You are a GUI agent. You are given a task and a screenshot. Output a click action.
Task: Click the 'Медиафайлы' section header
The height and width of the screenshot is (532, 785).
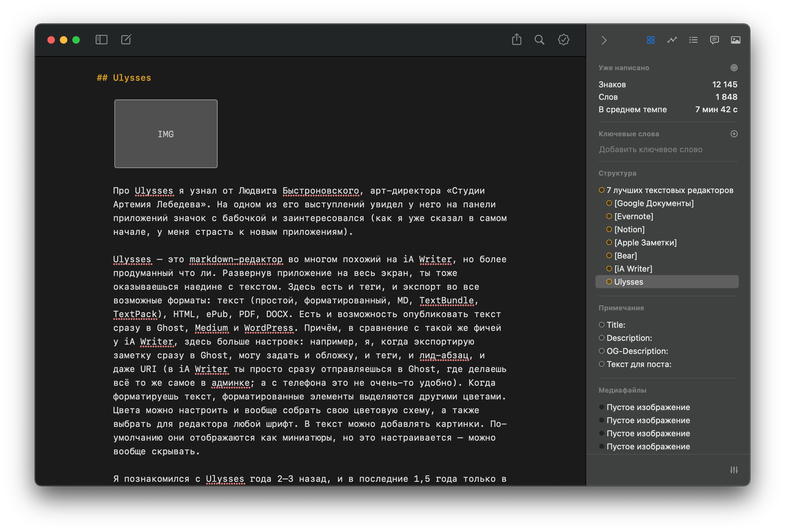click(622, 390)
